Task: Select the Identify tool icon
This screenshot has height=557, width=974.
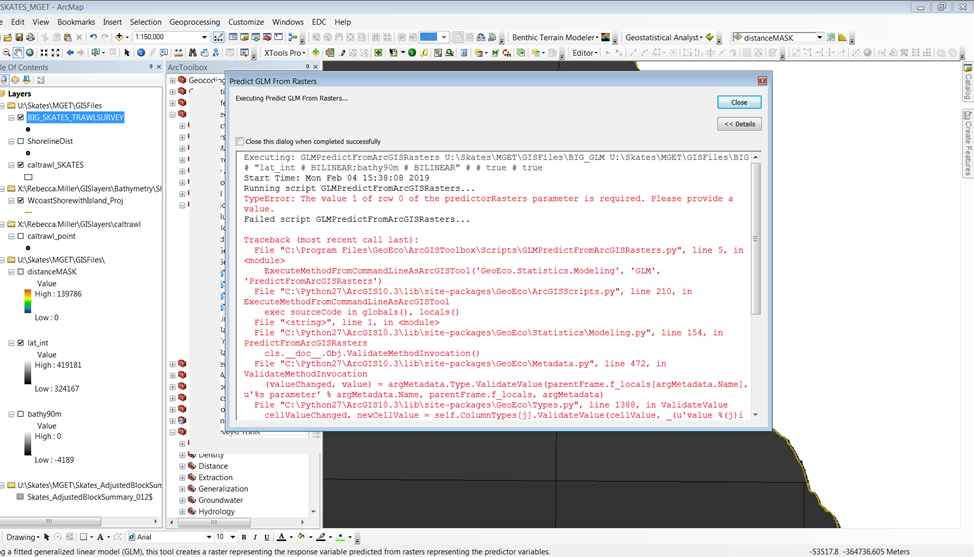Action: click(x=141, y=53)
